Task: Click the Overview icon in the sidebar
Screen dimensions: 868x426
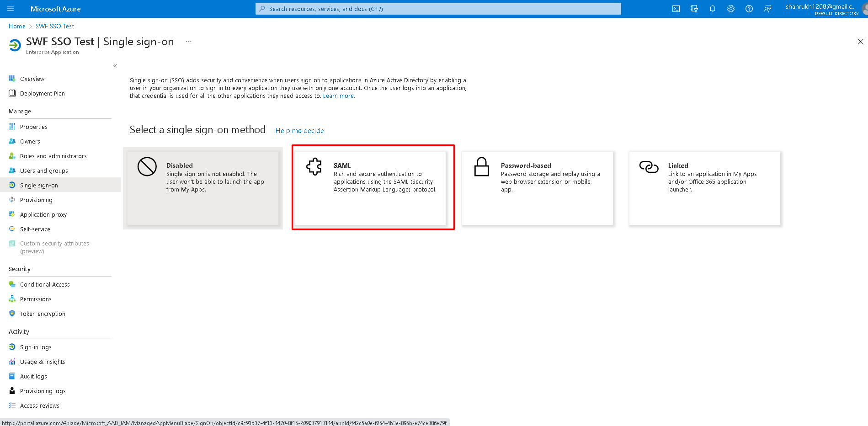Action: [12, 79]
